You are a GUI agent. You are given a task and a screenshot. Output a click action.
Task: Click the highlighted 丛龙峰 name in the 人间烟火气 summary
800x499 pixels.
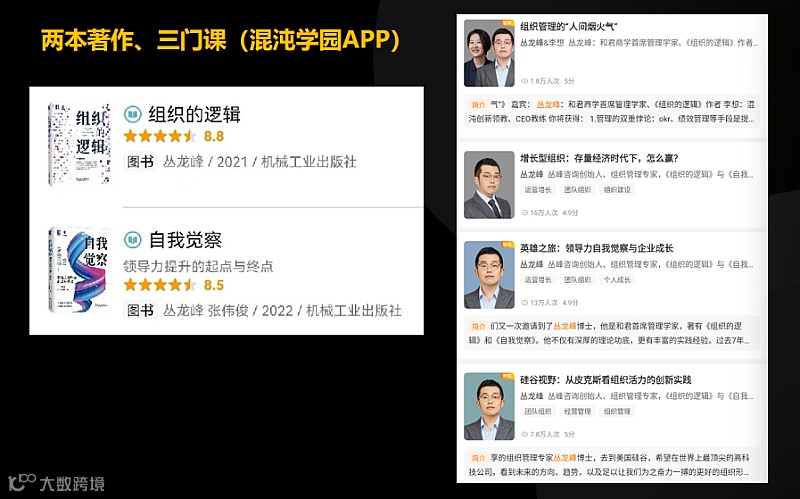click(x=548, y=105)
